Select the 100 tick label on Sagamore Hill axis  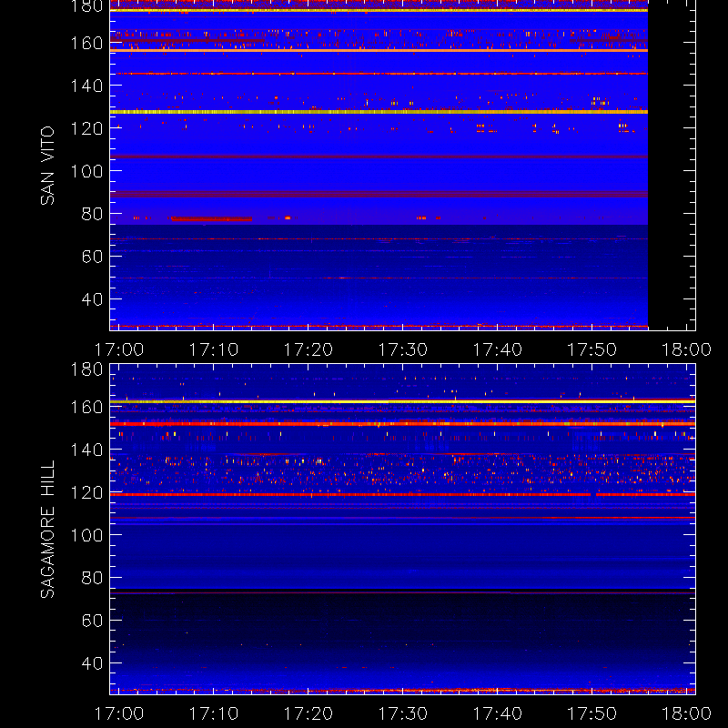point(86,535)
